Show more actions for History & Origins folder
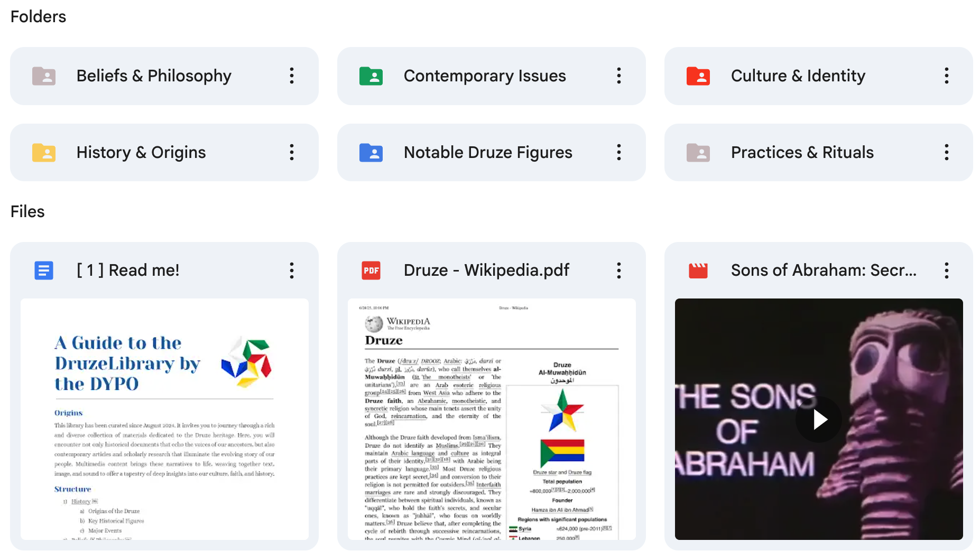This screenshot has width=980, height=560. point(292,153)
